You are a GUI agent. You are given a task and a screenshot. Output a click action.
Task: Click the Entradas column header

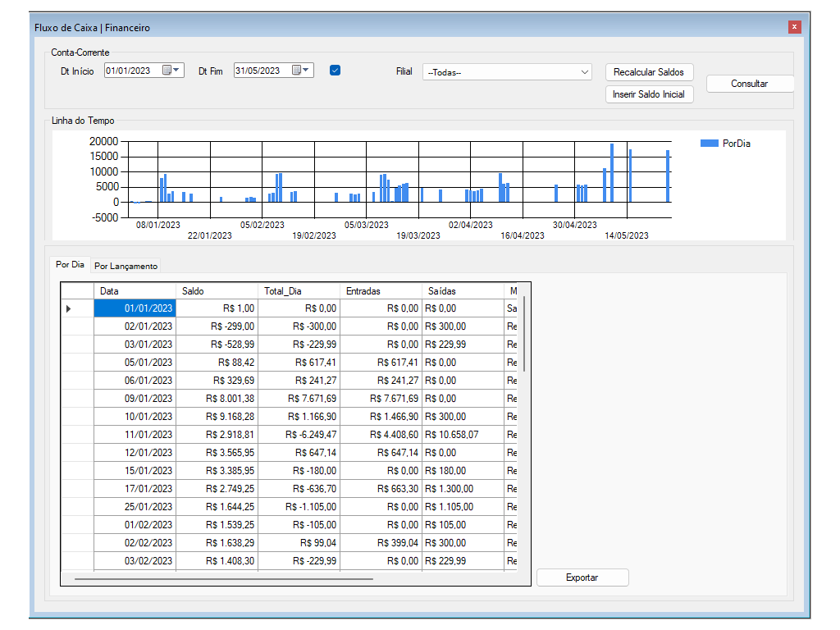(x=381, y=290)
